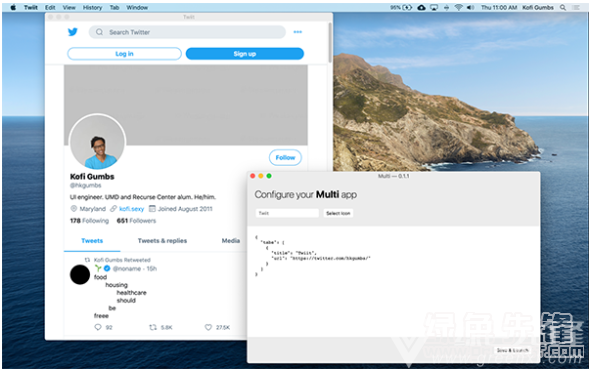Click the app name field containing Twilt
593x372 pixels.
click(287, 213)
